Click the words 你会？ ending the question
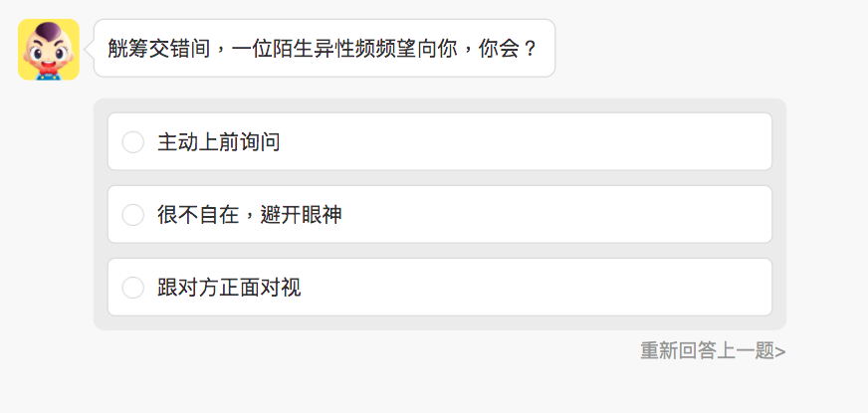Screen dimensions: 868x413 tap(515, 48)
